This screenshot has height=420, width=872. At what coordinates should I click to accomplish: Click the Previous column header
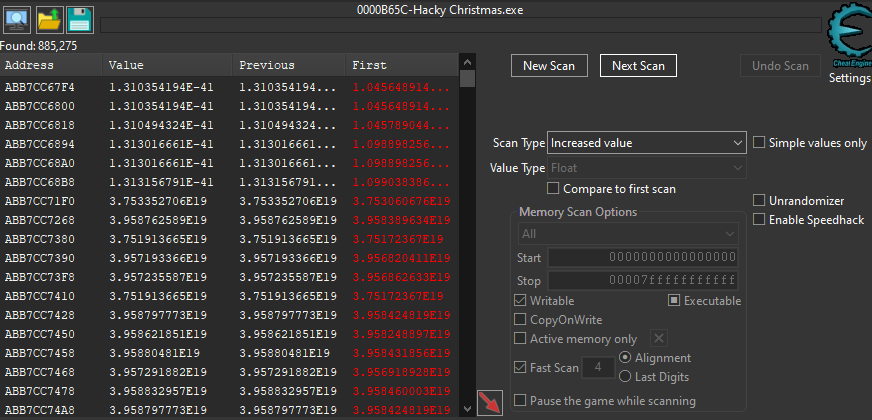[x=289, y=65]
